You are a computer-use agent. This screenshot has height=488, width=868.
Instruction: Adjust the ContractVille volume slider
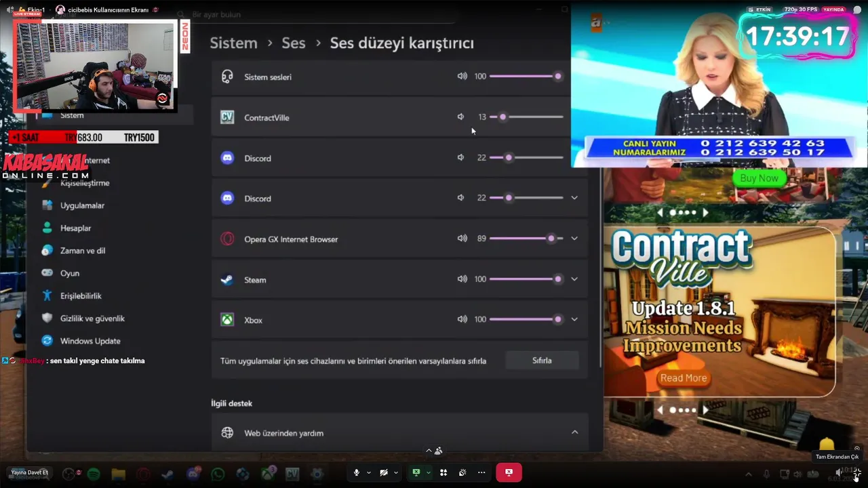[526, 117]
